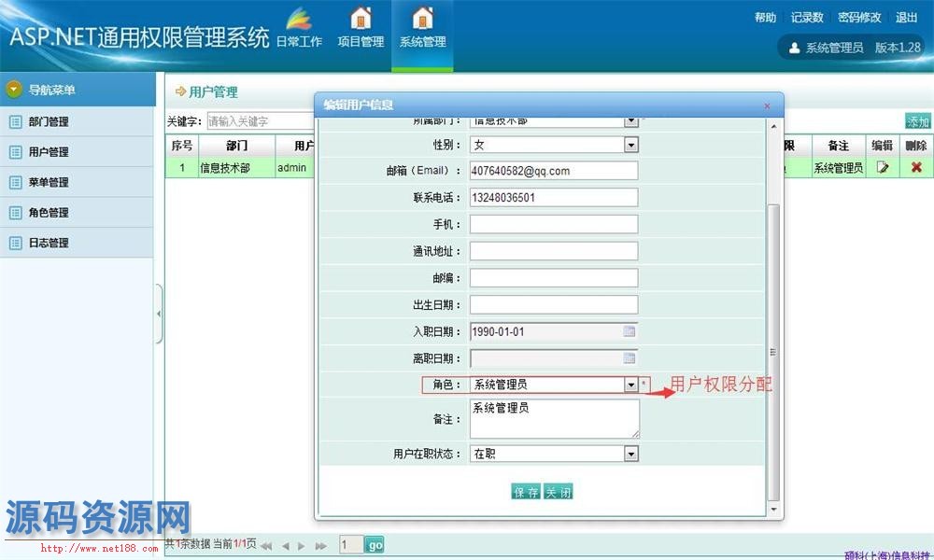
Task: Click dialog vertical scrollbar thumb
Action: pyautogui.click(x=773, y=352)
